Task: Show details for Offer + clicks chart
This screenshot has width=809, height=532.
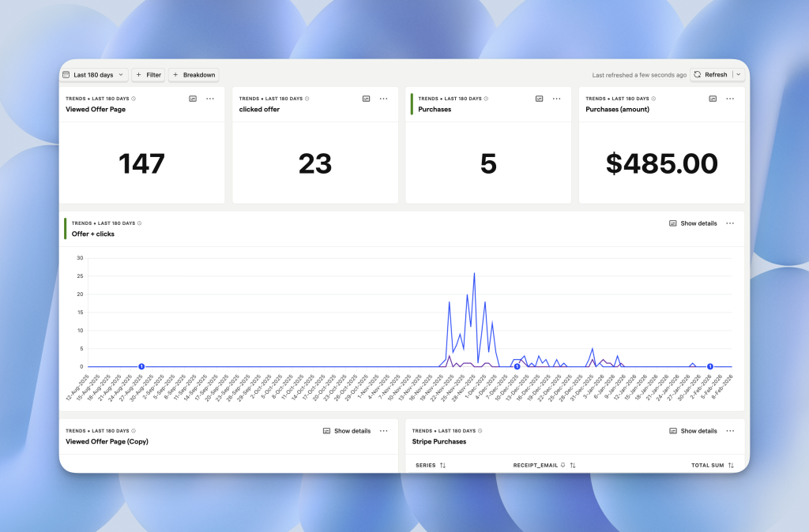Action: [693, 223]
